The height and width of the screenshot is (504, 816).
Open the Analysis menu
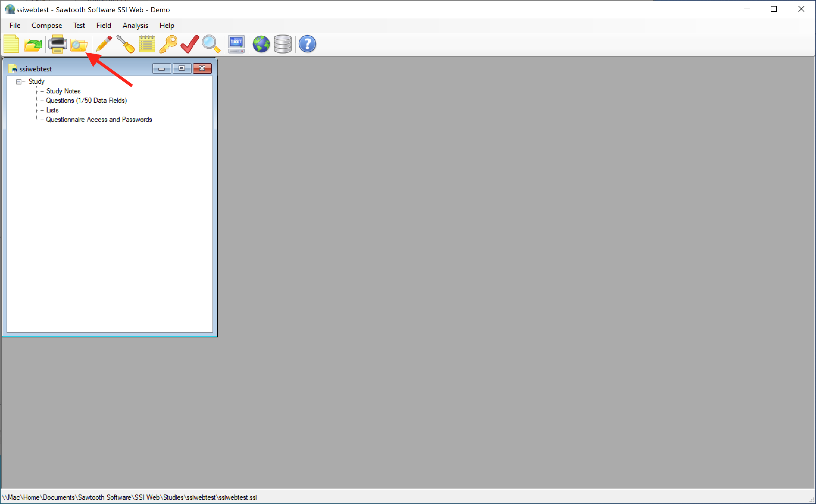pyautogui.click(x=135, y=25)
